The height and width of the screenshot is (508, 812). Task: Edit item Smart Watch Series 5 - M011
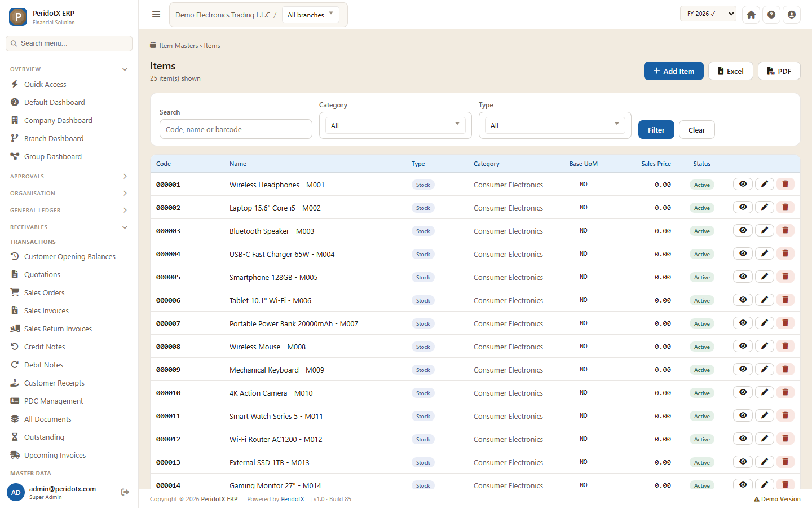point(764,415)
